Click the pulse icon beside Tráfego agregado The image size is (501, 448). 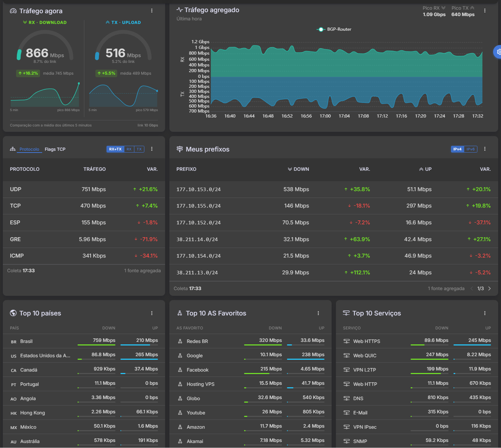tap(180, 10)
